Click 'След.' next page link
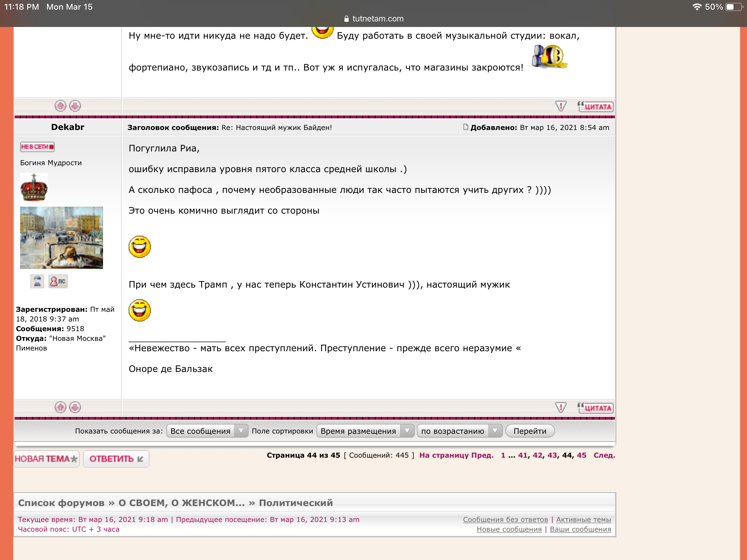Screen dimensions: 747x560 click(604, 455)
